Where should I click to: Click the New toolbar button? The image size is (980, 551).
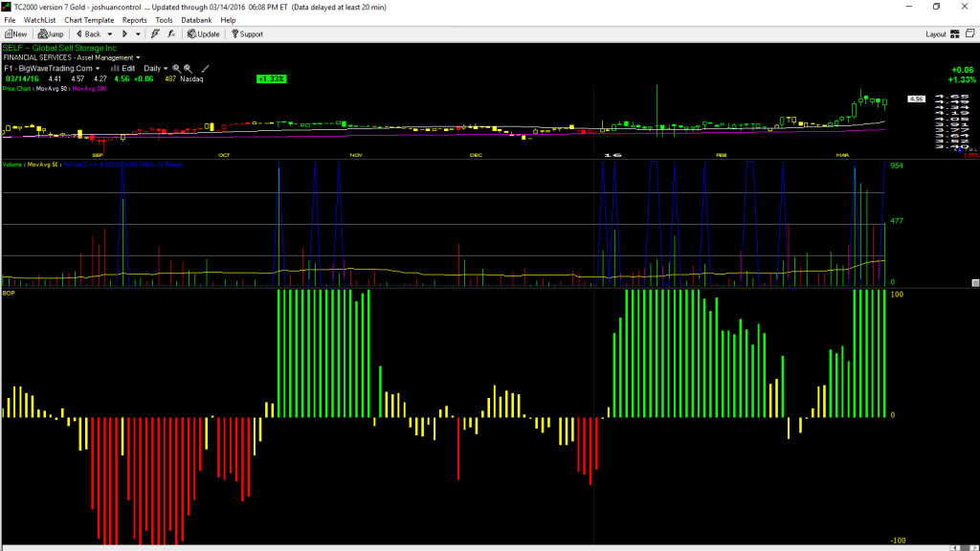15,34
